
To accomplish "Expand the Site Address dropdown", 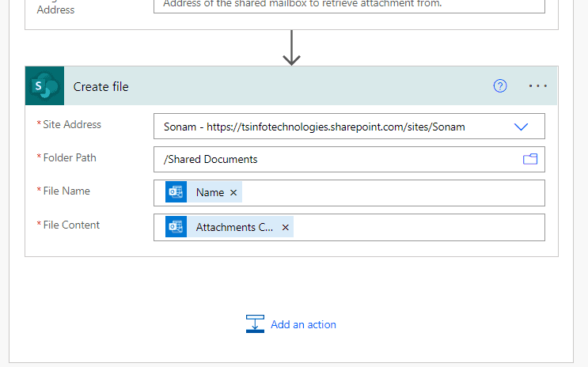I will [x=521, y=127].
